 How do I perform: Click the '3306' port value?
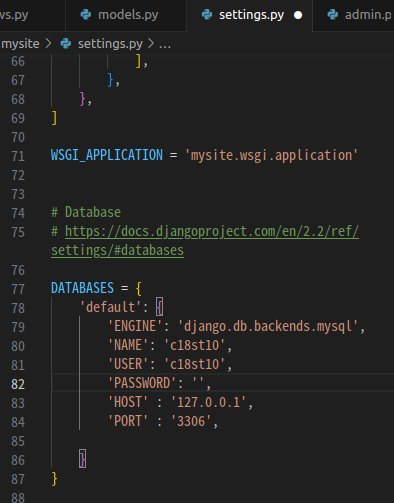pos(191,421)
